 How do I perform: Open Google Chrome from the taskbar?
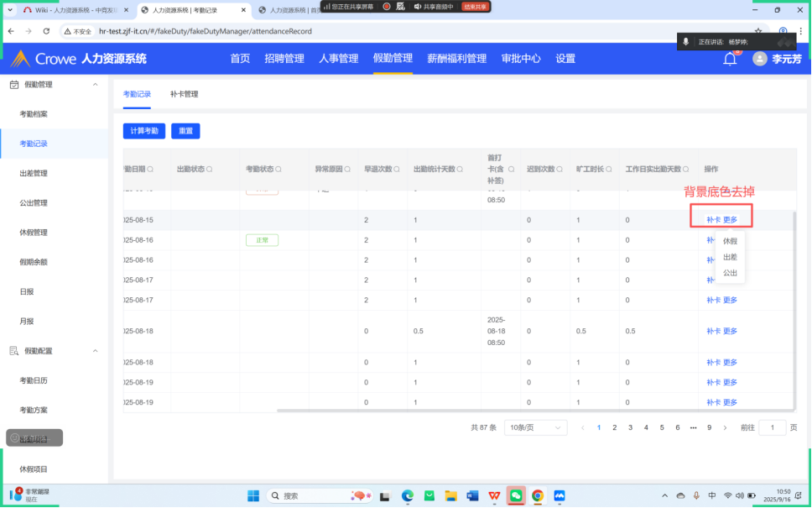pos(538,495)
